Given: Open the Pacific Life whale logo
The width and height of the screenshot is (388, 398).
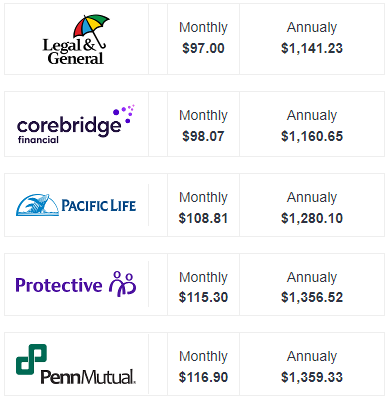Looking at the screenshot, I should pos(76,205).
